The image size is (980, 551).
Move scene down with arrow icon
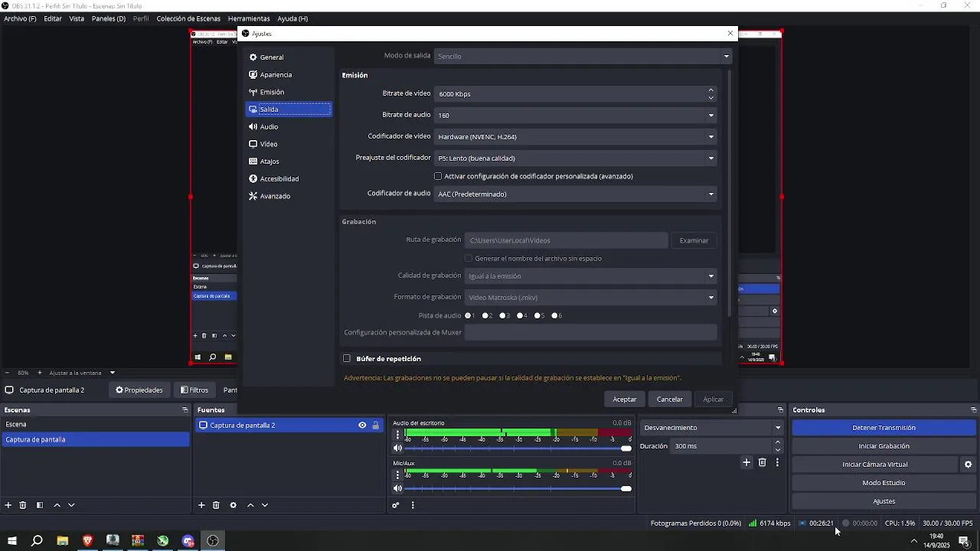point(71,505)
